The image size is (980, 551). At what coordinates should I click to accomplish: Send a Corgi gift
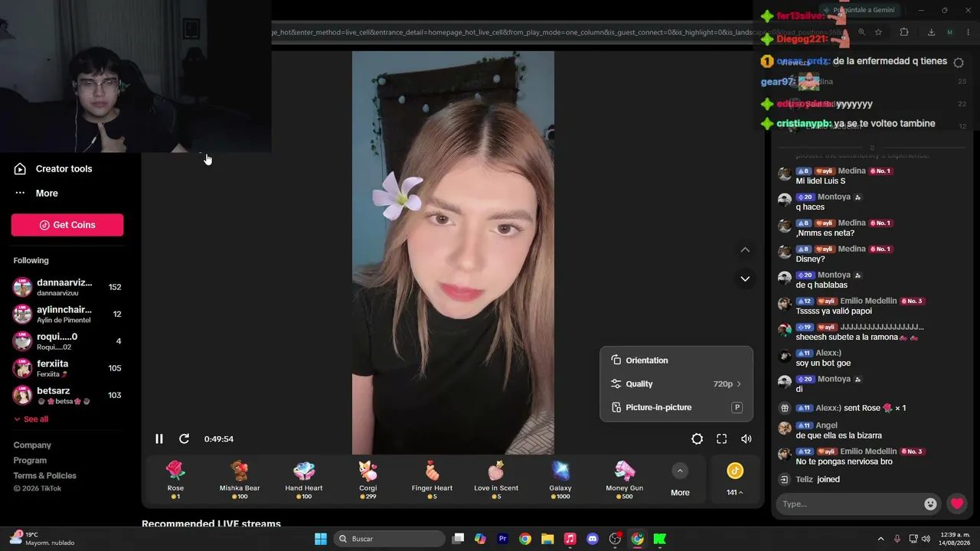[x=368, y=480]
